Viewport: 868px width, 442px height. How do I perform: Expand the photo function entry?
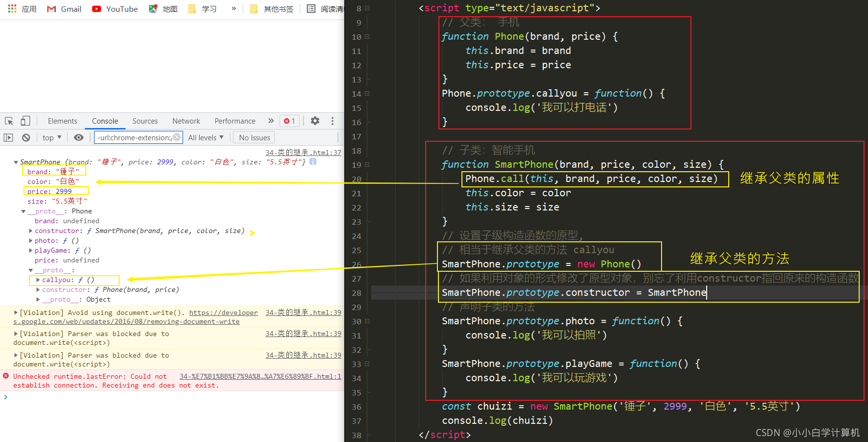coord(30,241)
